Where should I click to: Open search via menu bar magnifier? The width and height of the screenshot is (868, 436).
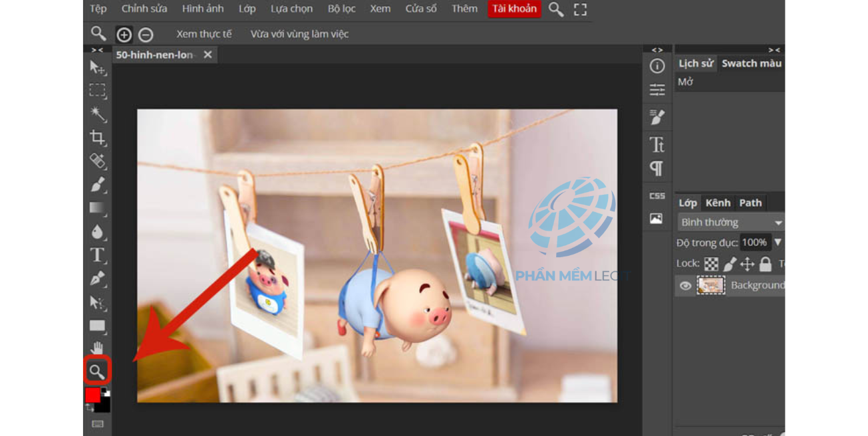pos(556,9)
